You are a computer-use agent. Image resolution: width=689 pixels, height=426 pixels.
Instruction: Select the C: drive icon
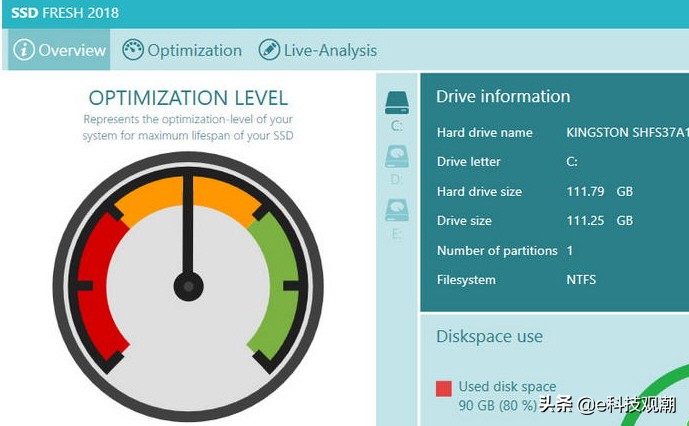coord(397,104)
